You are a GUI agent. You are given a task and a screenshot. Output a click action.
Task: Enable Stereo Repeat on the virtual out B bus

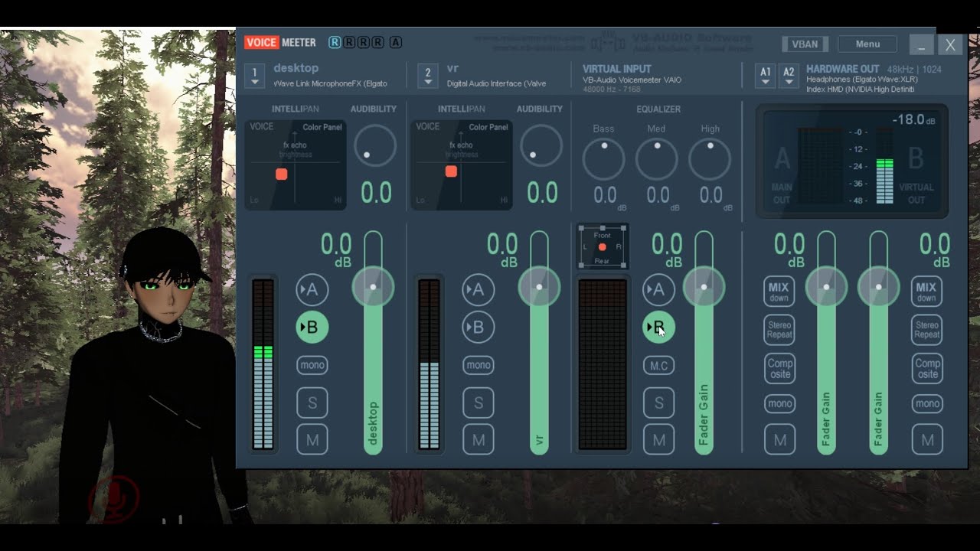(926, 330)
